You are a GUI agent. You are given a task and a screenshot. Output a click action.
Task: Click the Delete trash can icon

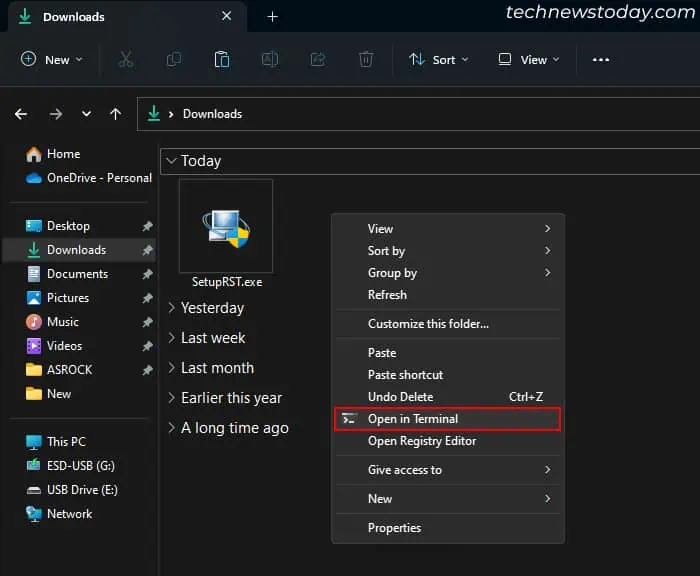click(x=366, y=60)
